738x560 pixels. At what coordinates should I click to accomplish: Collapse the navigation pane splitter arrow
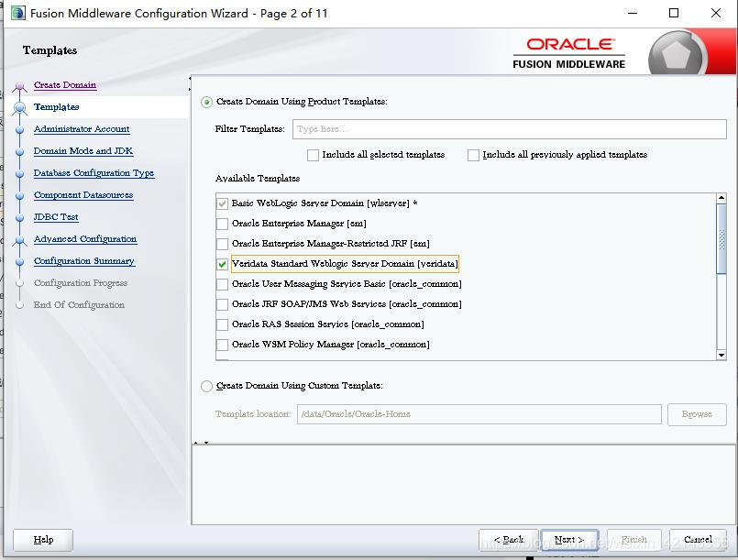point(189,78)
